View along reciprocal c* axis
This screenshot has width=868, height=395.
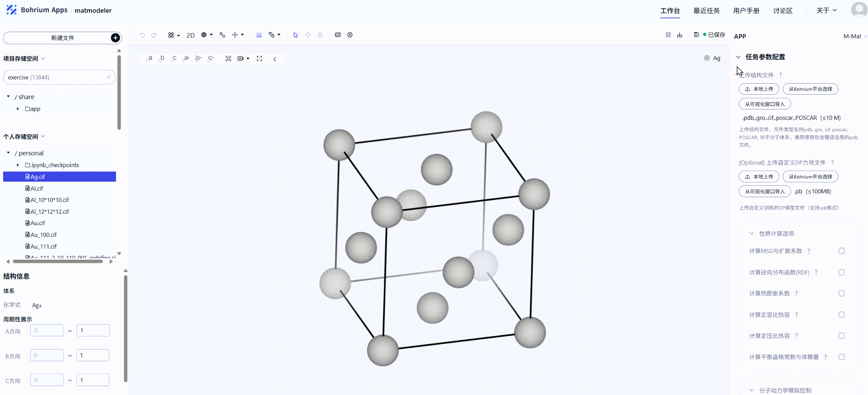click(x=210, y=59)
